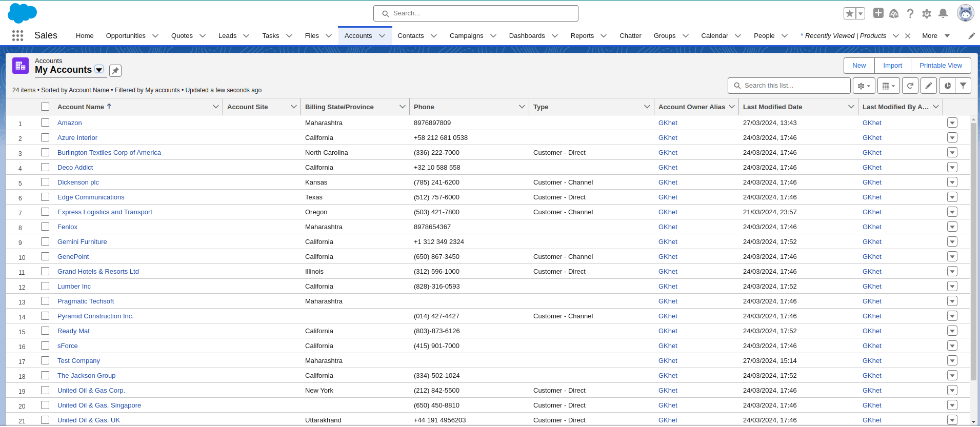Go to the Home tab

click(x=85, y=36)
